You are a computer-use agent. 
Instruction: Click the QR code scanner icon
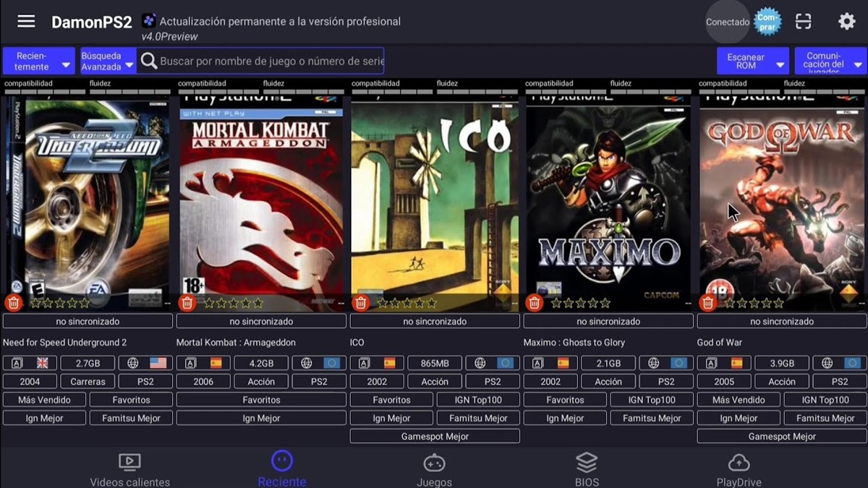point(803,21)
